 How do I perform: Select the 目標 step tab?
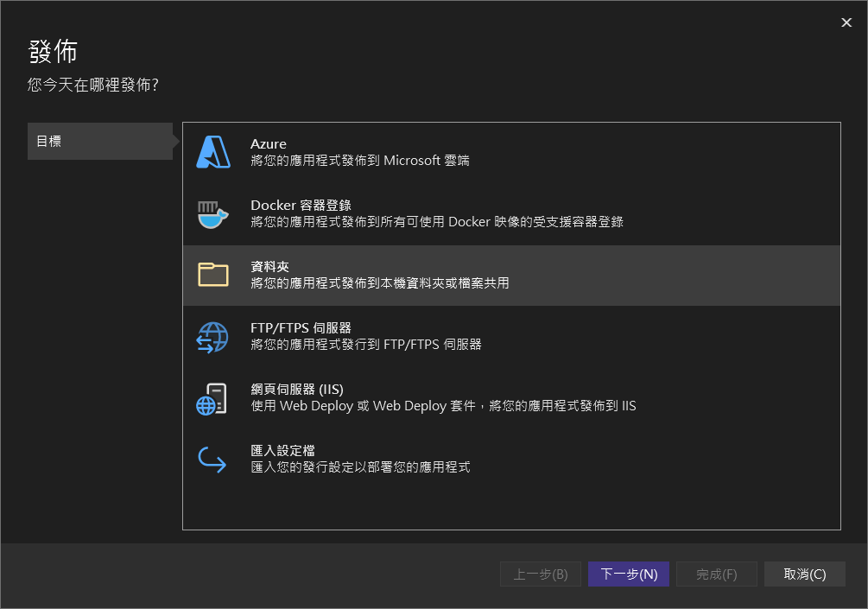point(100,141)
